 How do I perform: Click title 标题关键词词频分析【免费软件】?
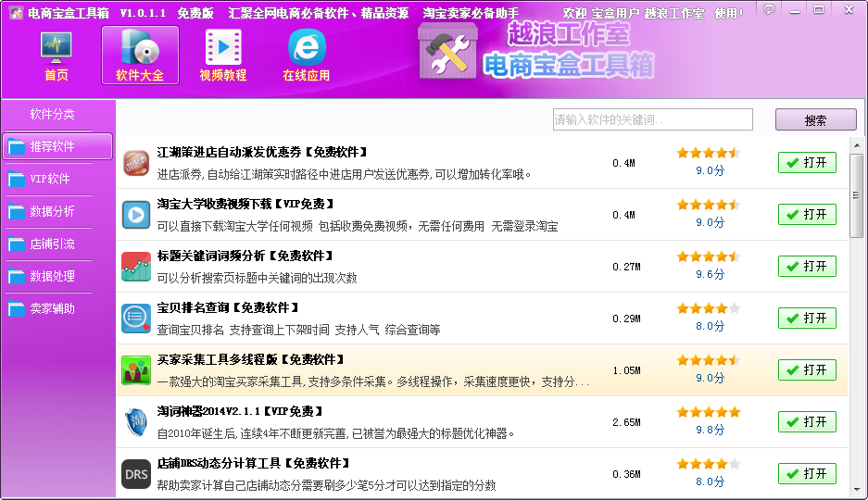coord(245,256)
